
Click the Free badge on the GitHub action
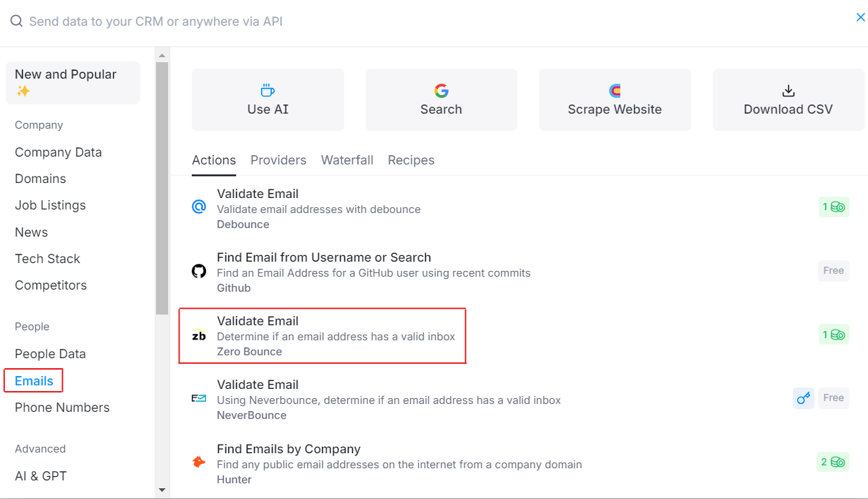[x=833, y=270]
